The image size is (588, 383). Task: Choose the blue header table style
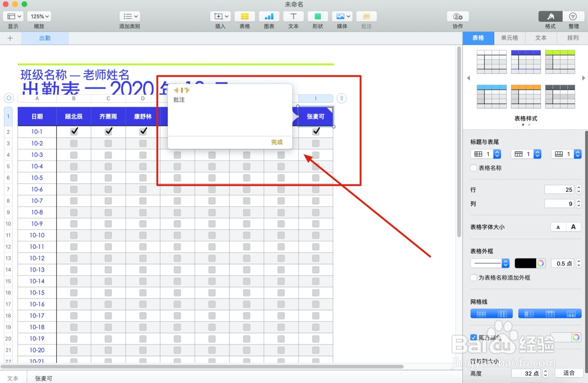[x=526, y=62]
